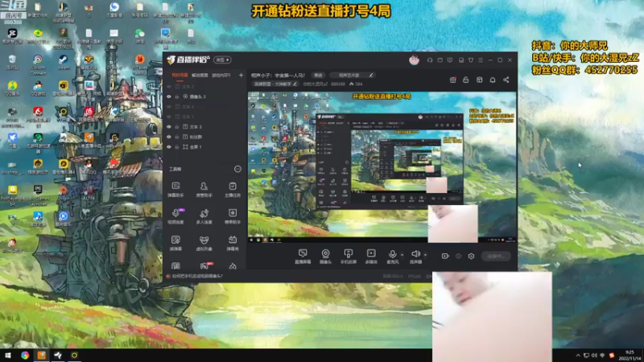Select the 粉丝群 layer row
The width and height of the screenshot is (644, 362).
tap(204, 137)
